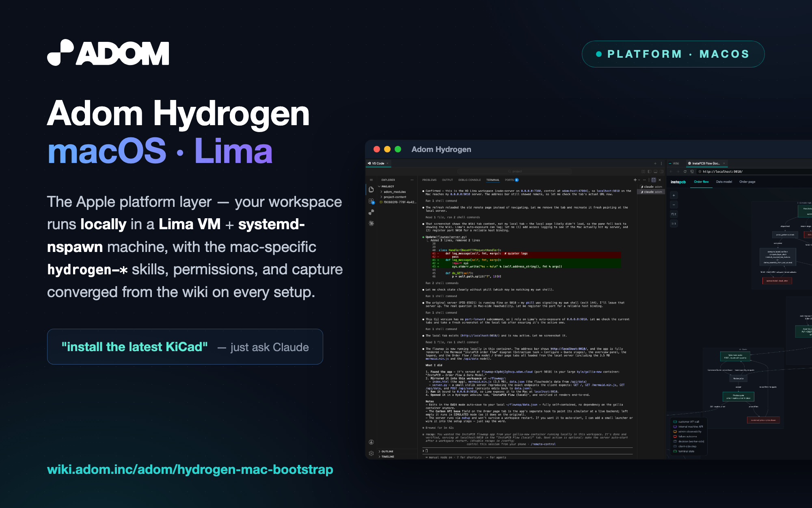Open the Explorer files icon in activity bar
Viewport: 812px width, 508px height.
371,189
